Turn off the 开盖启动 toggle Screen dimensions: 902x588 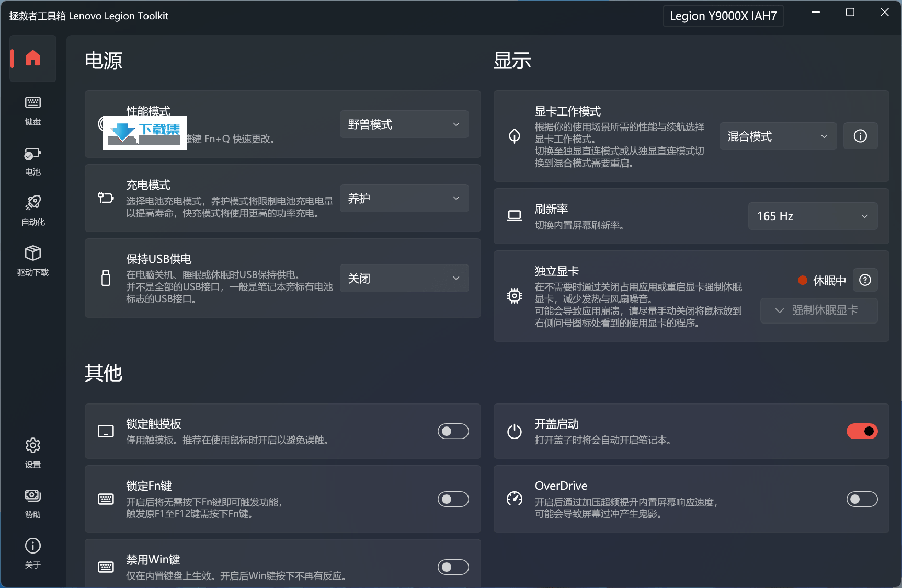point(862,431)
